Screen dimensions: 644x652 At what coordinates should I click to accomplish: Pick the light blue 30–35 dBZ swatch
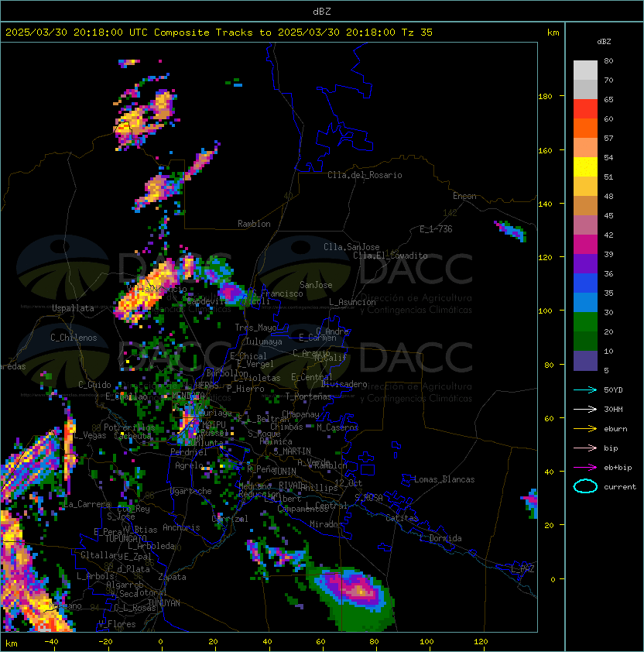(585, 303)
